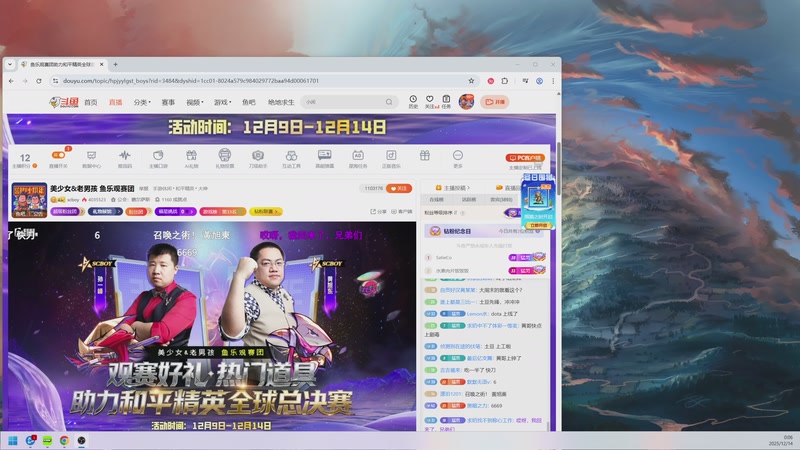The width and height of the screenshot is (800, 450).
Task: Open the 绝地求生 nav item
Action: 281,102
